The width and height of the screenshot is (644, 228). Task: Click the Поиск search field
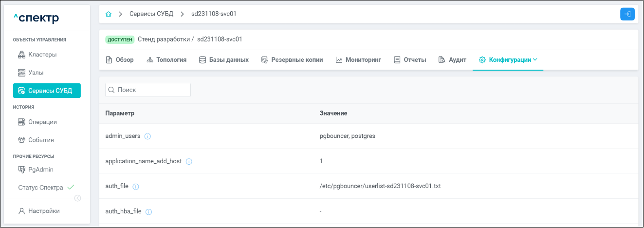tap(148, 90)
